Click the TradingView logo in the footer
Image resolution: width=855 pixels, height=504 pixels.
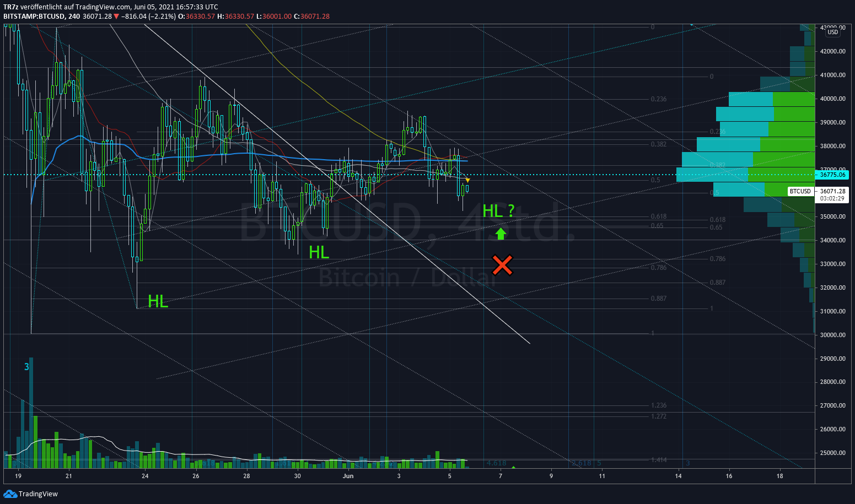click(x=31, y=494)
